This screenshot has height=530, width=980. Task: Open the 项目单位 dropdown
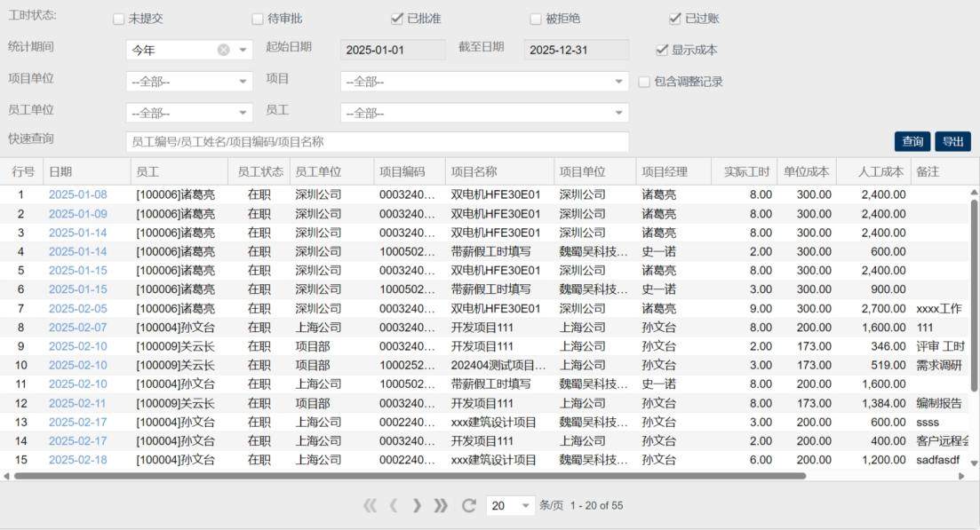(189, 82)
